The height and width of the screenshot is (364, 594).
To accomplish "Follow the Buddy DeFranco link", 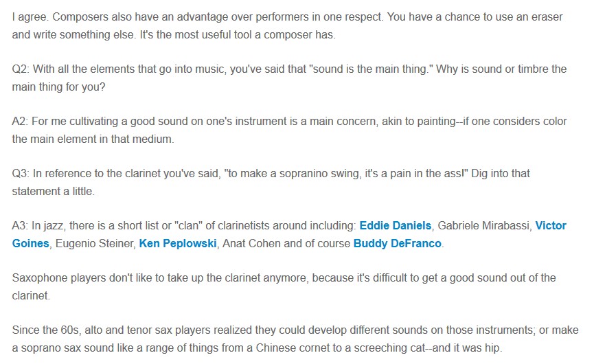I will coord(398,244).
